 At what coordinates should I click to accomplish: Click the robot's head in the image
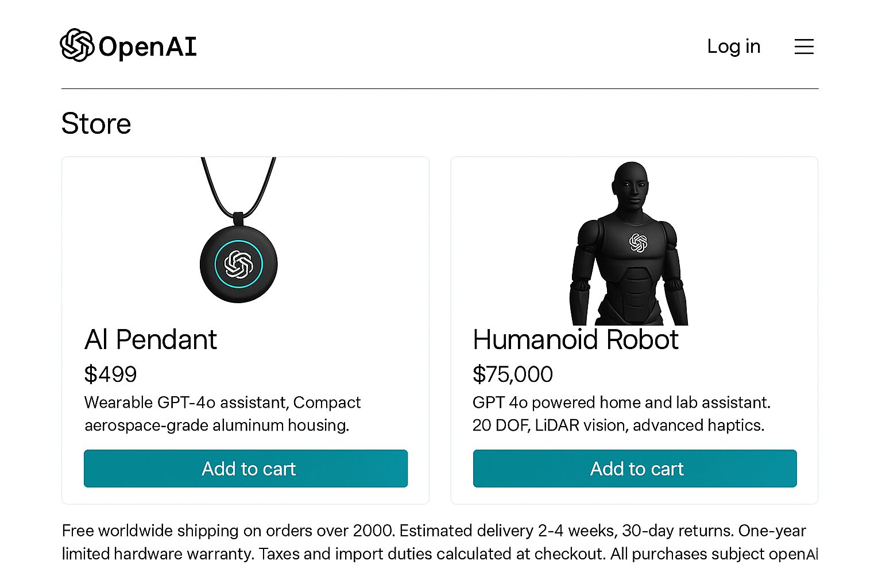(631, 185)
